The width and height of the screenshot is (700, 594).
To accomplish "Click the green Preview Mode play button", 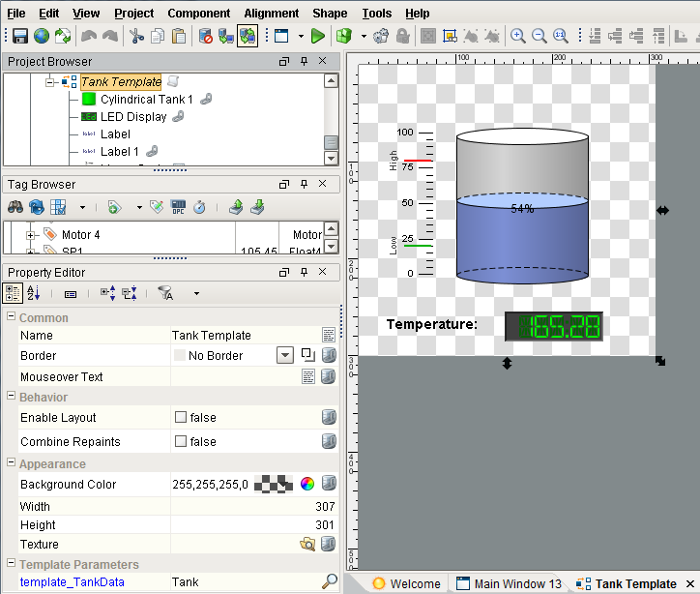I will point(319,36).
